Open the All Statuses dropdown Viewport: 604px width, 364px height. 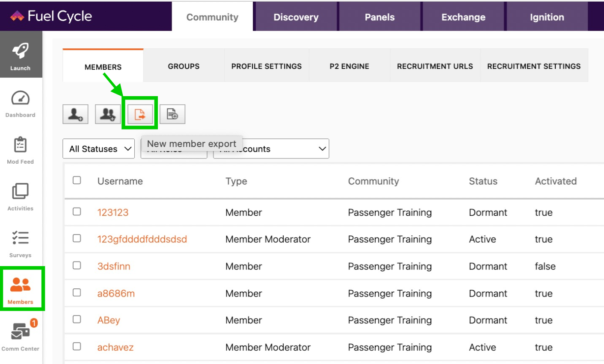(99, 149)
